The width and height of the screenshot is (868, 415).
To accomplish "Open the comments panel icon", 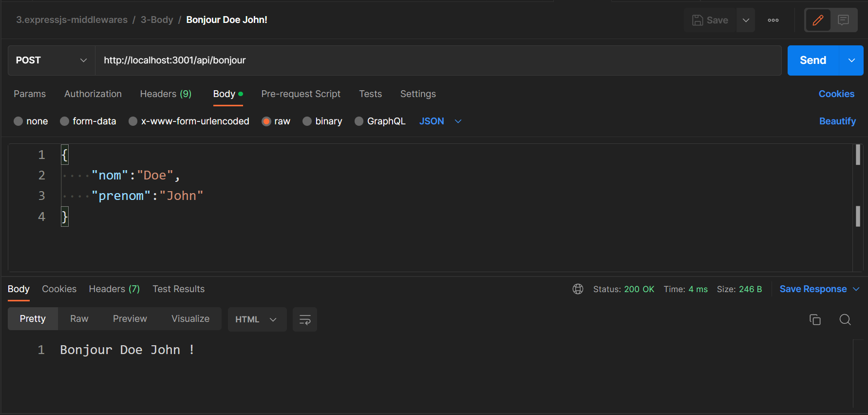I will [843, 20].
